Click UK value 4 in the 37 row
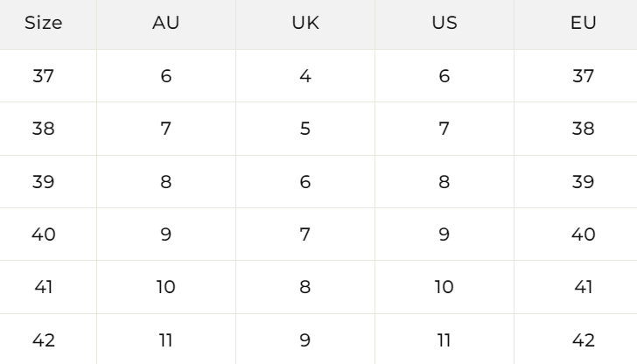Screen dimensions: 637x364 click(304, 76)
